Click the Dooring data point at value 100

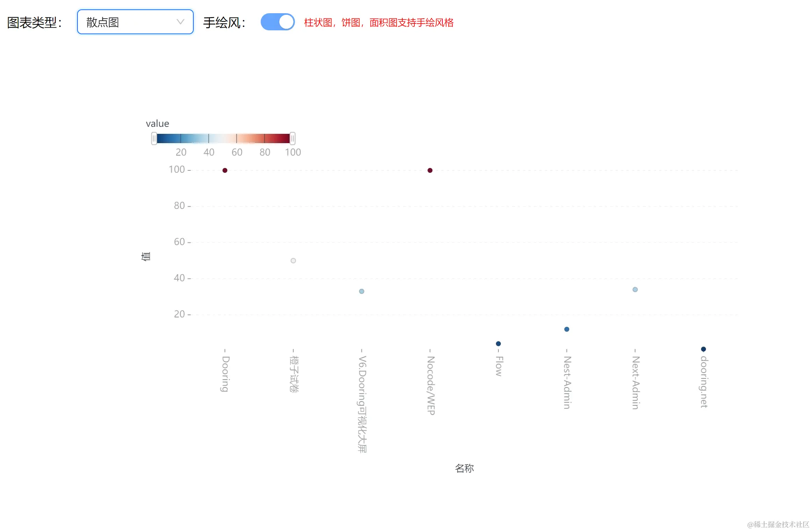pyautogui.click(x=225, y=170)
